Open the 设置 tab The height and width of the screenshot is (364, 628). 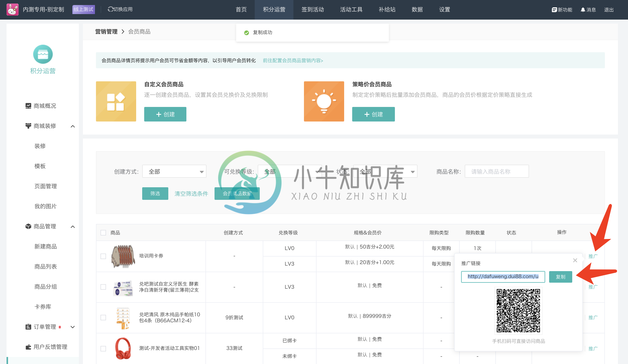pos(445,10)
